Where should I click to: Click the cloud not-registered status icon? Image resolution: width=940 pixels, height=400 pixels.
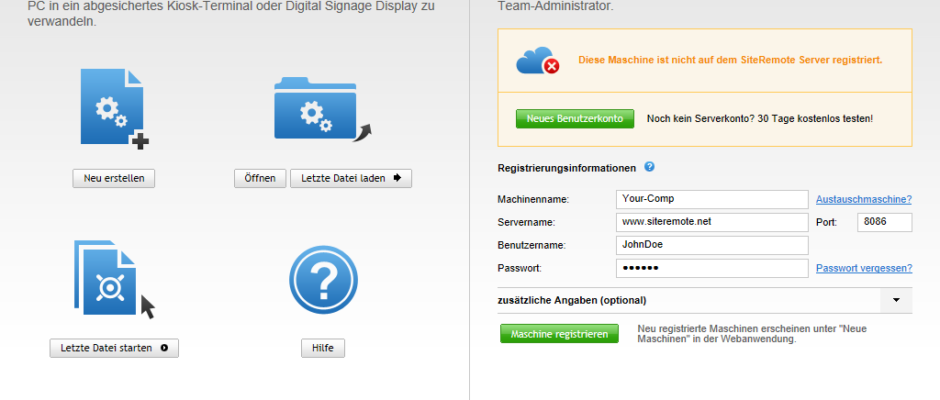coord(537,61)
